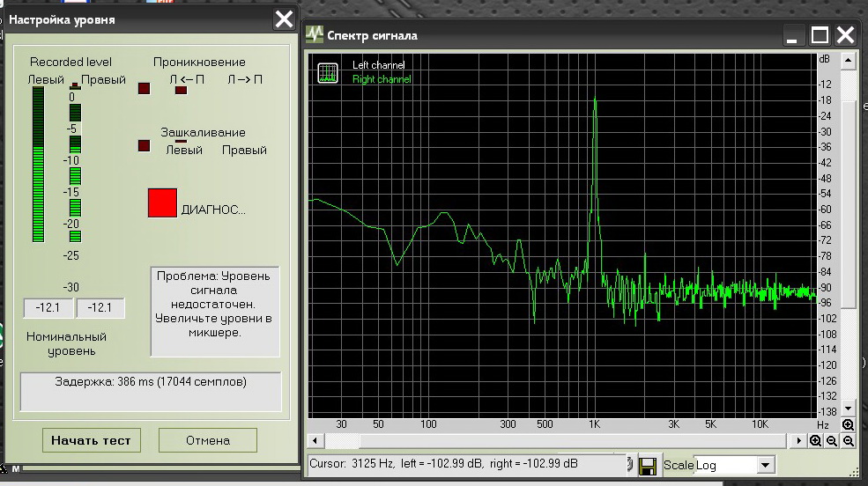This screenshot has width=868, height=486.
Task: Click the Left channel legend label
Action: [x=379, y=64]
